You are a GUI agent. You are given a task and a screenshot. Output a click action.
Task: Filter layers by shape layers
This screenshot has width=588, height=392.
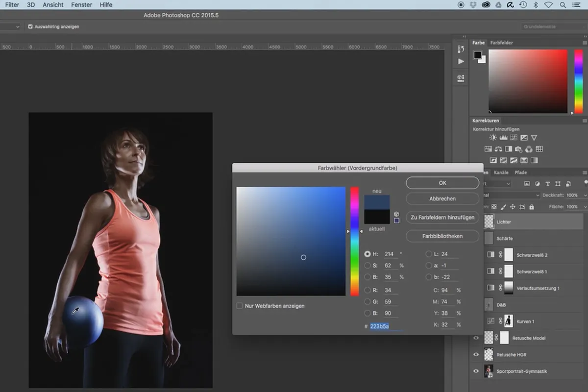[558, 184]
